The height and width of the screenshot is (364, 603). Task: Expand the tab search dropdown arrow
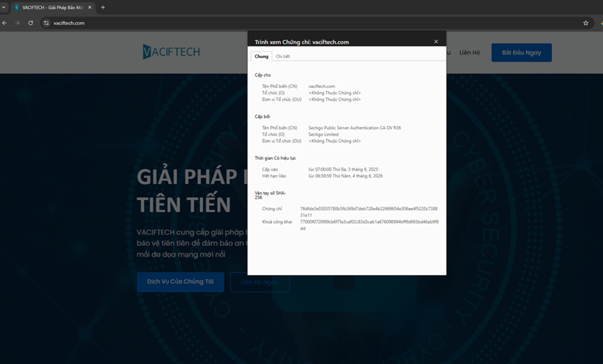[4, 7]
